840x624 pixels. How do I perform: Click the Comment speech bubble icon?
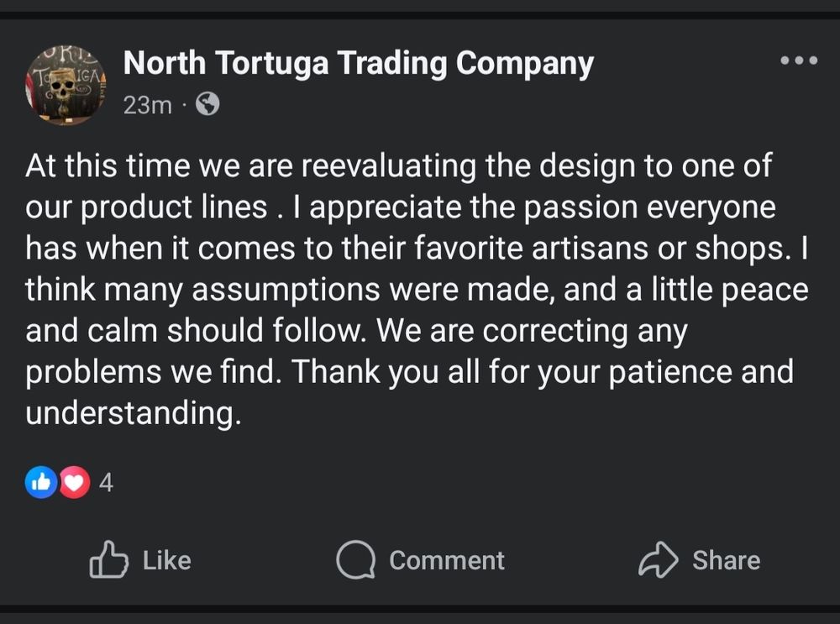tap(355, 559)
